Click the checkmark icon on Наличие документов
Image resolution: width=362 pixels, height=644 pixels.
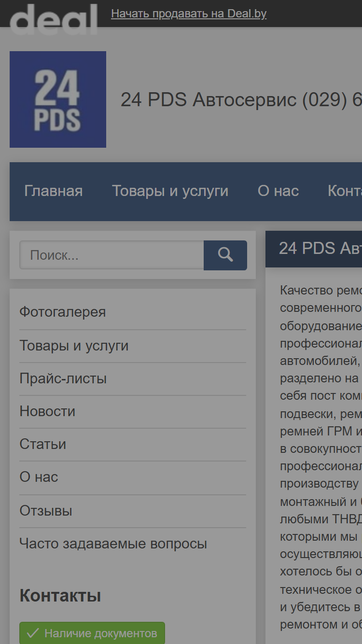point(33,633)
